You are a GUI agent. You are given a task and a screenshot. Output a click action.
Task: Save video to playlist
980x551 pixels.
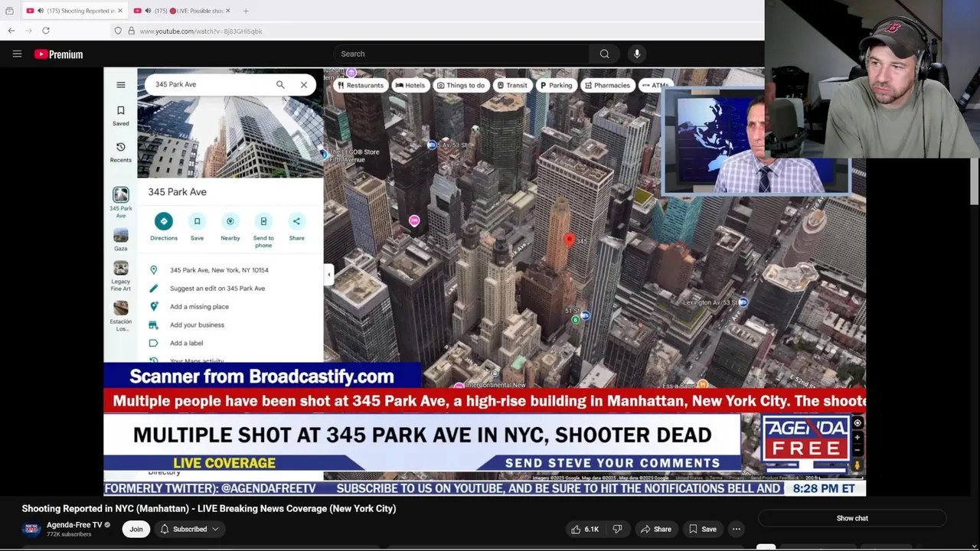[702, 529]
